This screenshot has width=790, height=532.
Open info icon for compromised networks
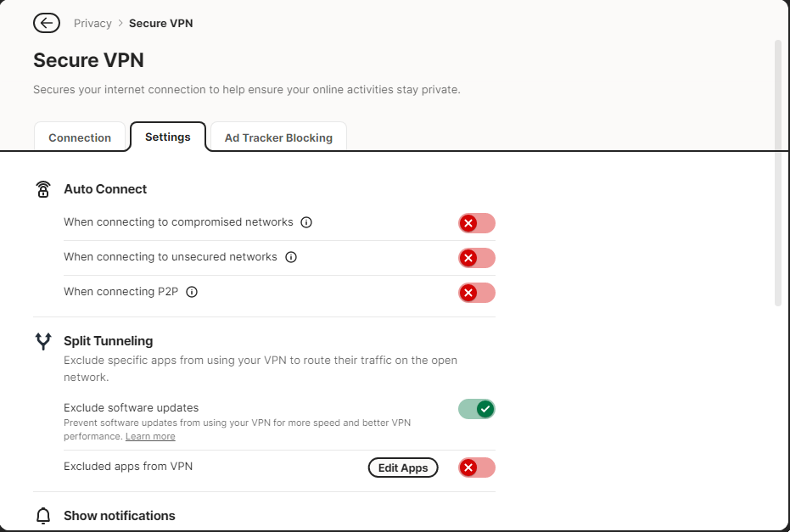tap(306, 222)
